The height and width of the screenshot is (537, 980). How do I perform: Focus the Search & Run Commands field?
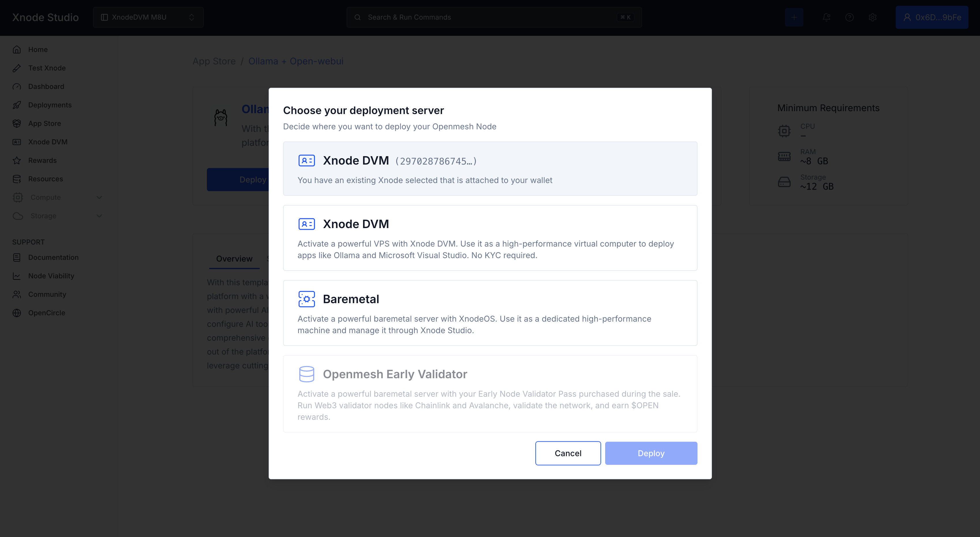point(493,17)
